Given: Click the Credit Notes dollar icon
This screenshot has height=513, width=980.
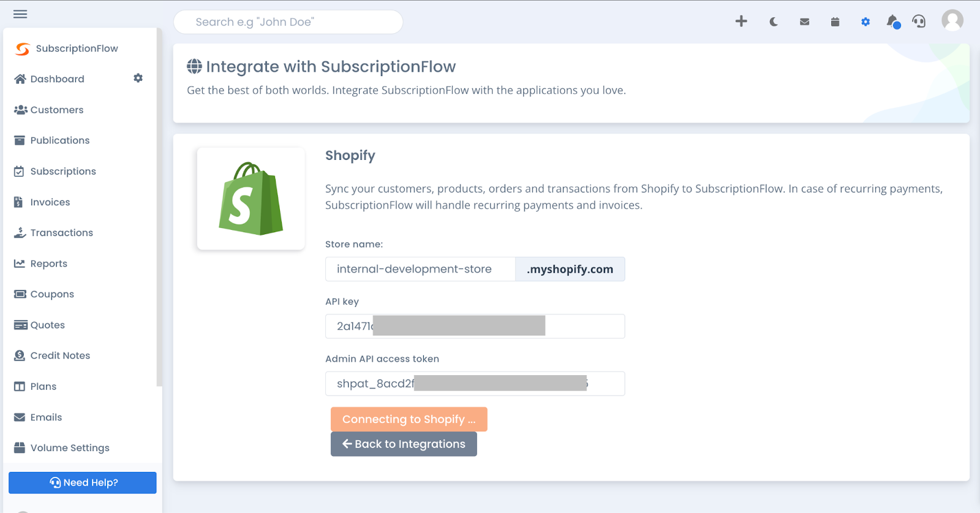Looking at the screenshot, I should coord(20,355).
